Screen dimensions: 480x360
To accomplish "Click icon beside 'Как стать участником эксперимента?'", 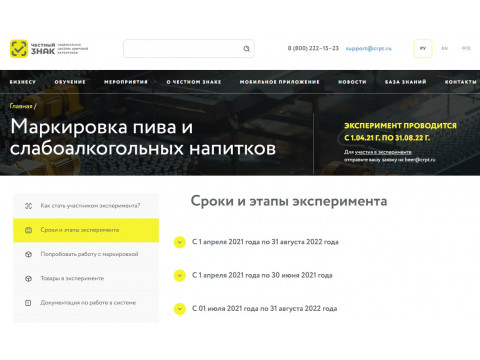I will click(x=29, y=206).
